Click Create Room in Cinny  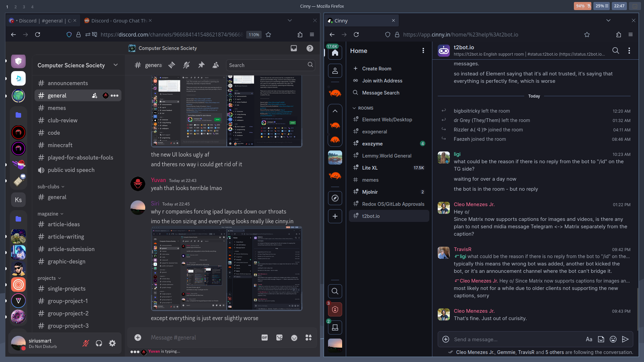click(376, 68)
